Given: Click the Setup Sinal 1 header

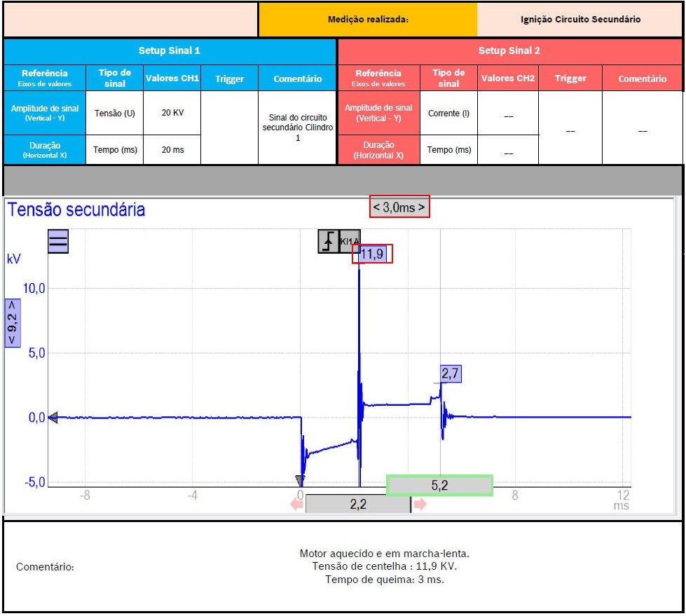Looking at the screenshot, I should [x=170, y=51].
